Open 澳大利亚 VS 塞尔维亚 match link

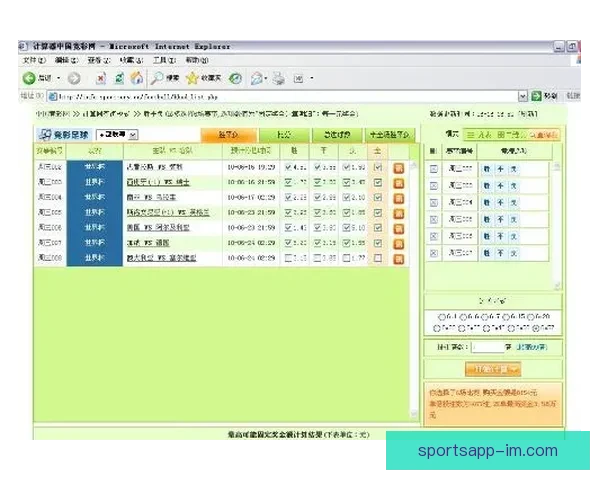[x=161, y=258]
